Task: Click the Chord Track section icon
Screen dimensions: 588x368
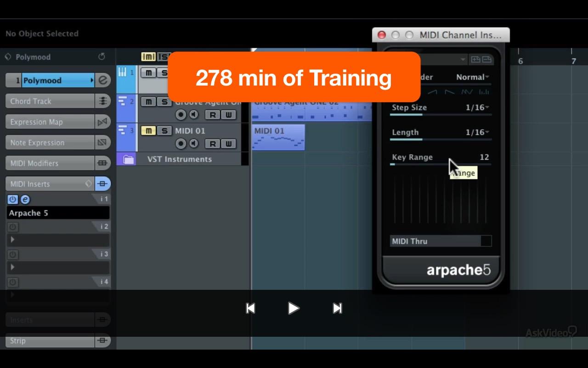Action: 103,101
